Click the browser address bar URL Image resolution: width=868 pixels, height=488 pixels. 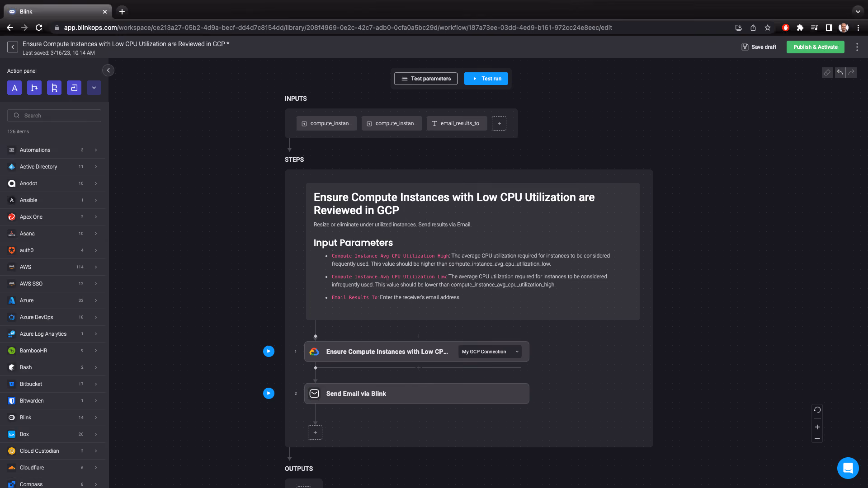(x=338, y=28)
